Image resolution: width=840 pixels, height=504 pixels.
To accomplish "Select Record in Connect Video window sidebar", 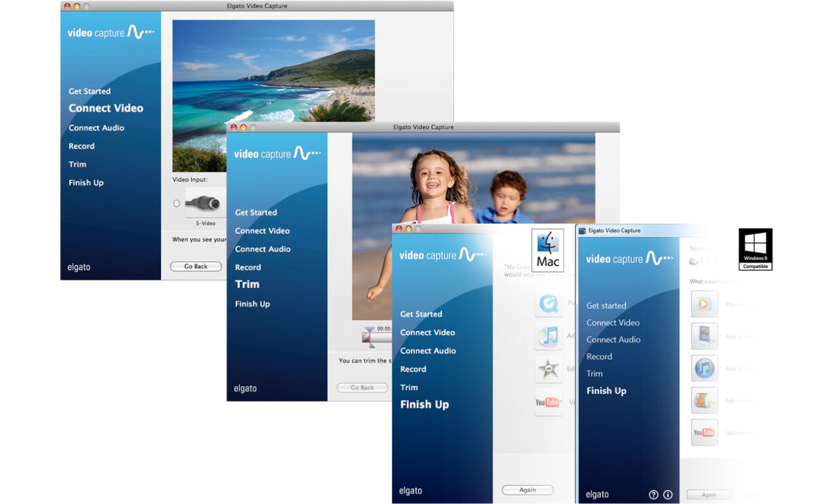I will click(81, 146).
